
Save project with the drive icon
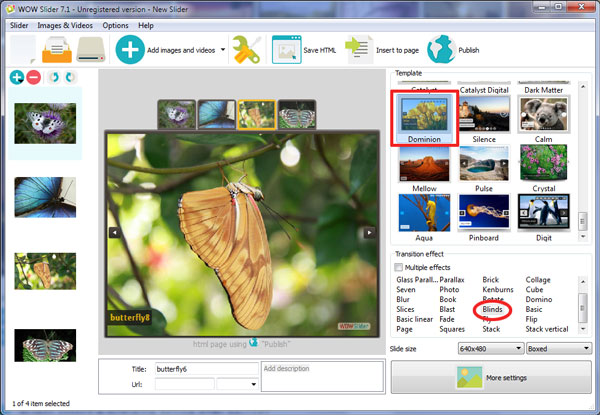pyautogui.click(x=91, y=49)
